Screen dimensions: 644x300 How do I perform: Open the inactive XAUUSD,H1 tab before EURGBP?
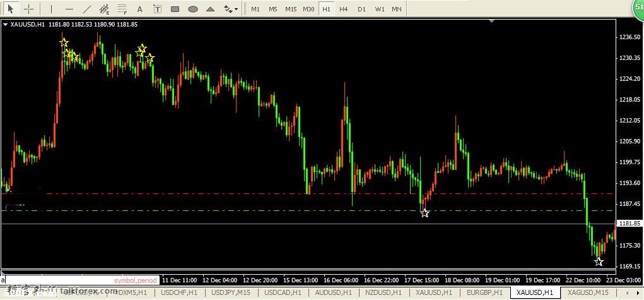pos(434,292)
